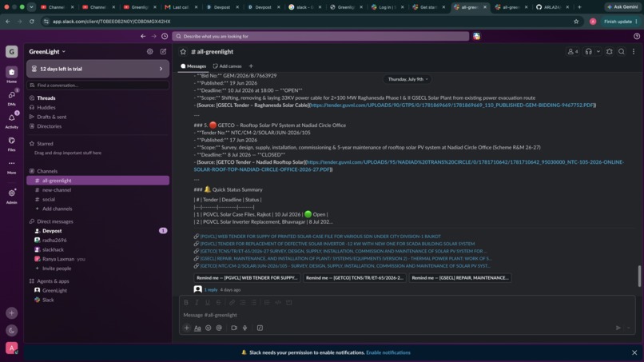The height and width of the screenshot is (362, 644).
Task: Click Remind me – [GETCO] TCNS/TR/ET-65 button
Action: [x=355, y=278]
